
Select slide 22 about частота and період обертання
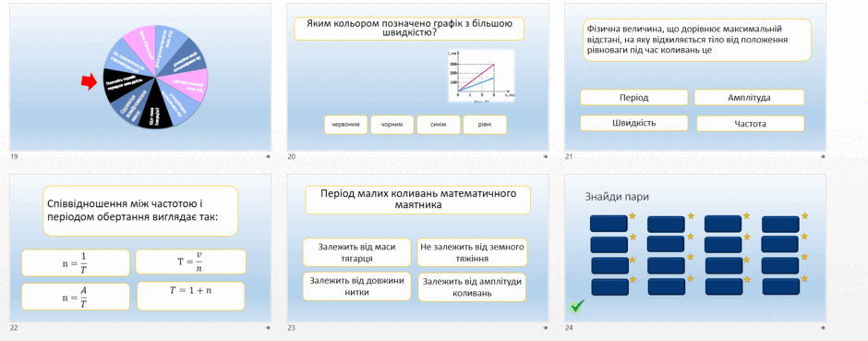(140, 248)
